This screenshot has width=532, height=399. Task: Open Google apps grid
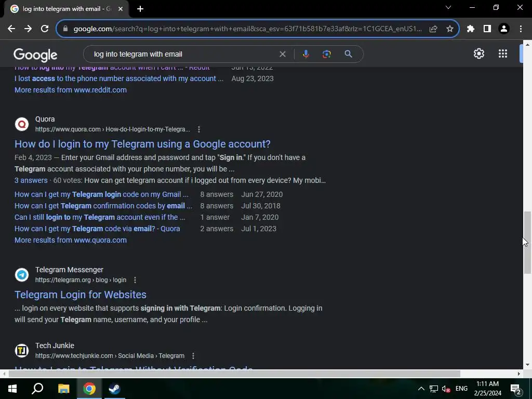tap(503, 54)
